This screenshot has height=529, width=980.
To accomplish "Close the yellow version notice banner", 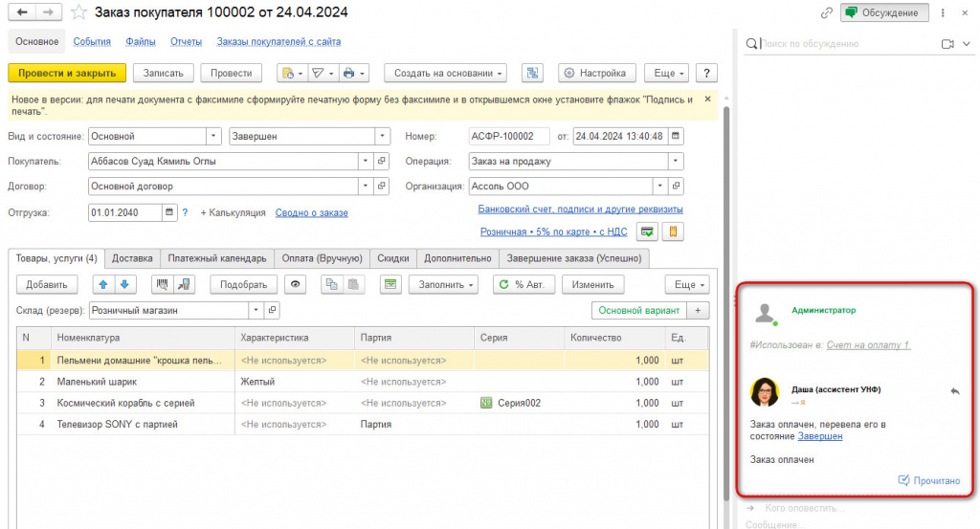I will point(707,99).
